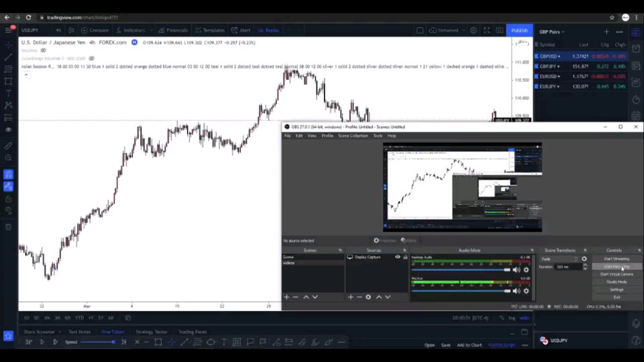Screen dimensions: 644x362
Task: Expand the Stock Screener dropdown
Action: point(59,332)
